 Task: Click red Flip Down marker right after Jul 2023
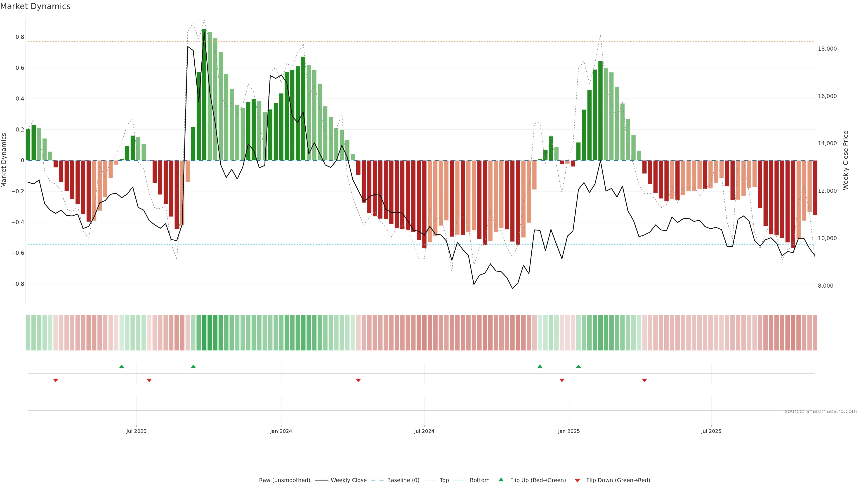149,380
